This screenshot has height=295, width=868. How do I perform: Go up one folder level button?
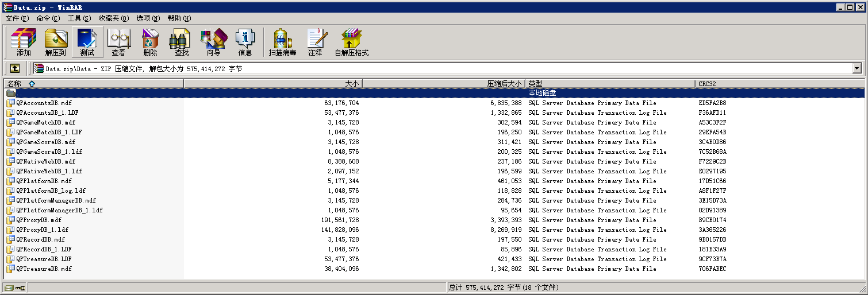tap(15, 68)
